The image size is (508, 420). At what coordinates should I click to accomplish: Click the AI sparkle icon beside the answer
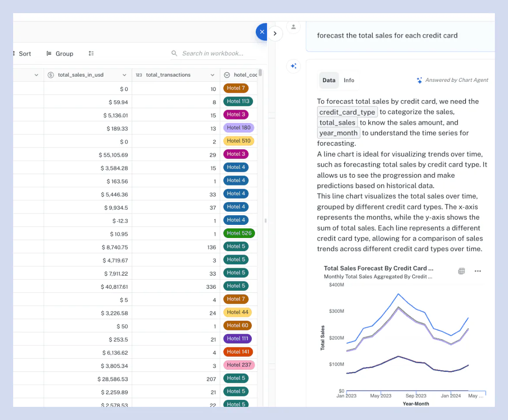click(293, 66)
